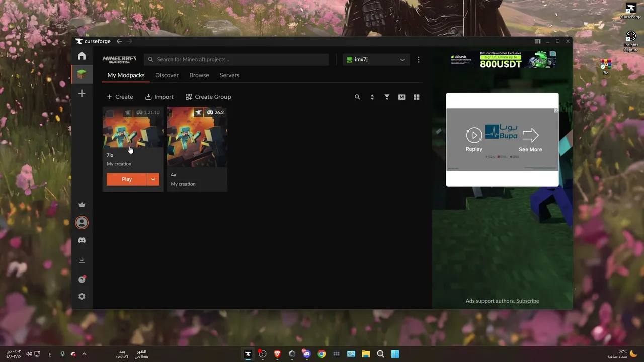Open the modpack filter funnel icon
This screenshot has height=362, width=644.
pos(387,97)
